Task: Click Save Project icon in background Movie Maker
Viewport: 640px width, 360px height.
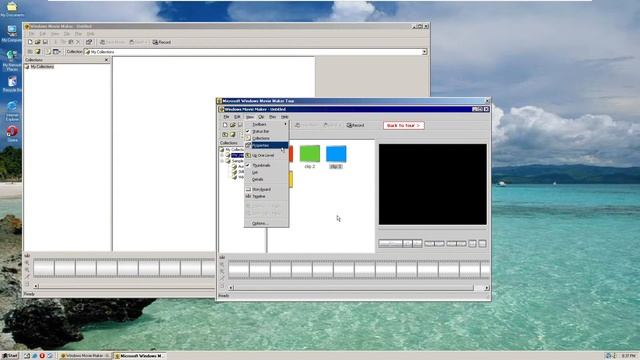Action: click(45, 42)
